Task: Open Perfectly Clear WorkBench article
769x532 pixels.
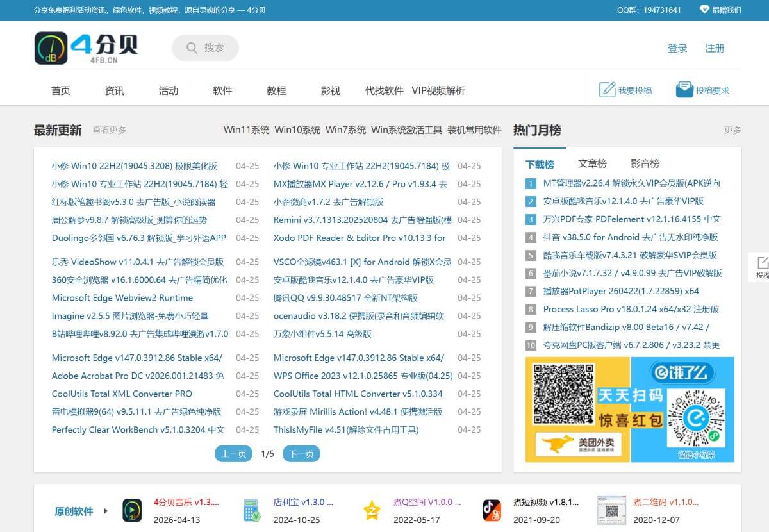Action: click(138, 430)
